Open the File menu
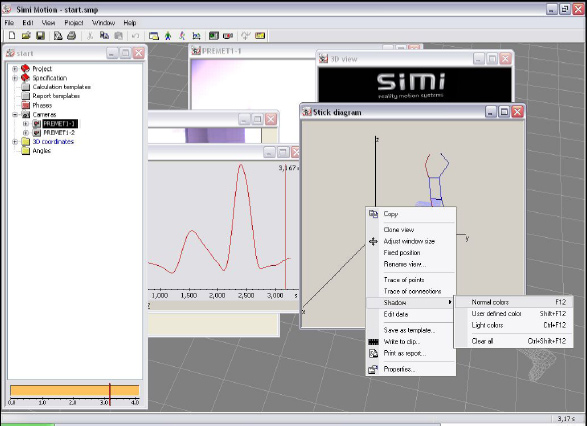The image size is (587, 426). 9,23
